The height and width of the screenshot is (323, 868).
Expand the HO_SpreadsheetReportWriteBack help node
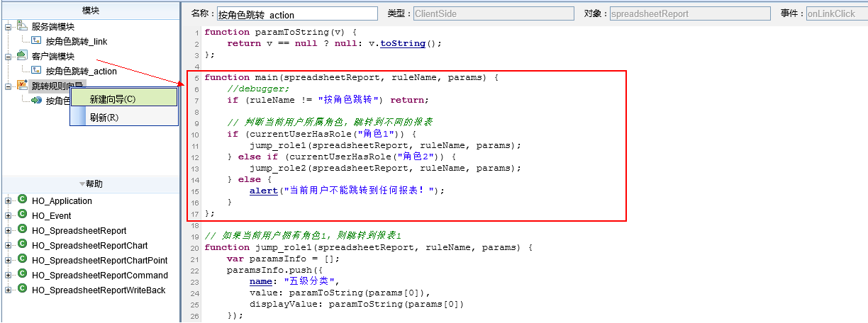pos(9,290)
